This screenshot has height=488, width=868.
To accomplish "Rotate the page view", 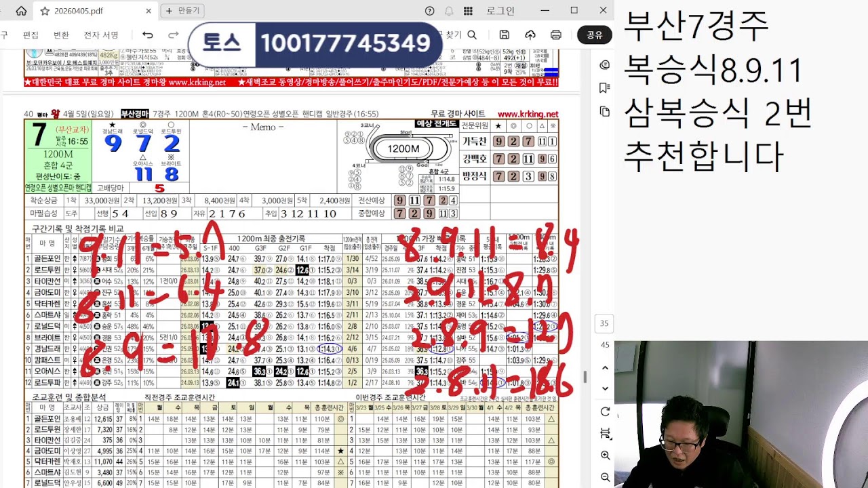I will tap(605, 411).
